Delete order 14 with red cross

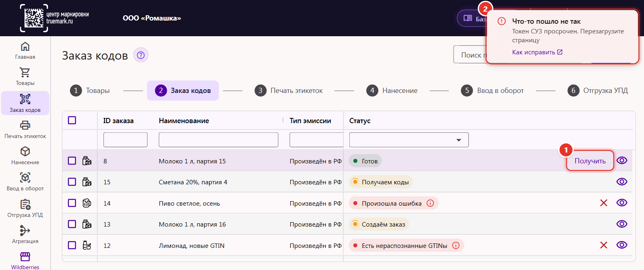click(604, 203)
